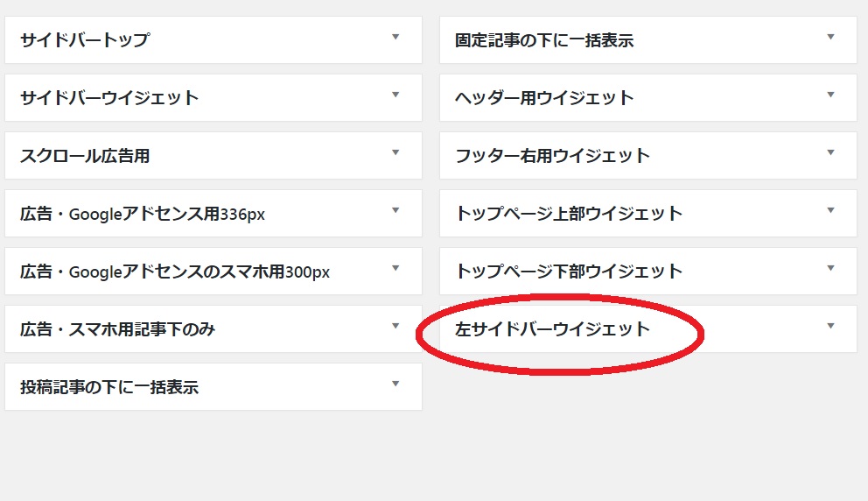Click 固定記事の下に一括表示 title
This screenshot has height=501, width=868.
pos(544,40)
